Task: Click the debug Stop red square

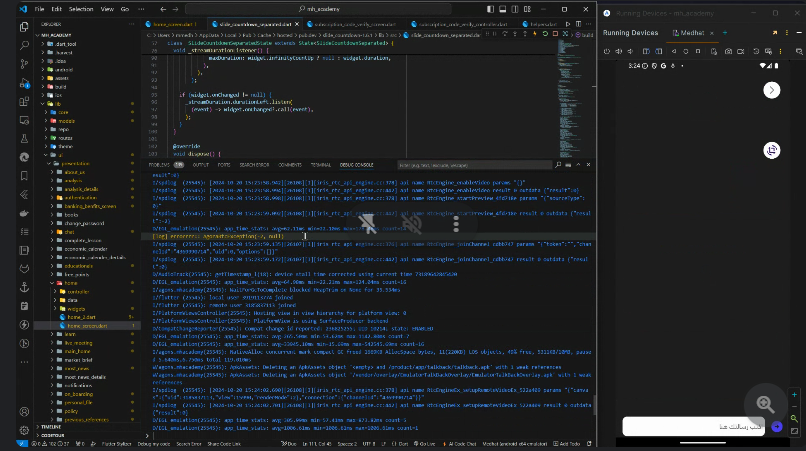Action: [555, 34]
